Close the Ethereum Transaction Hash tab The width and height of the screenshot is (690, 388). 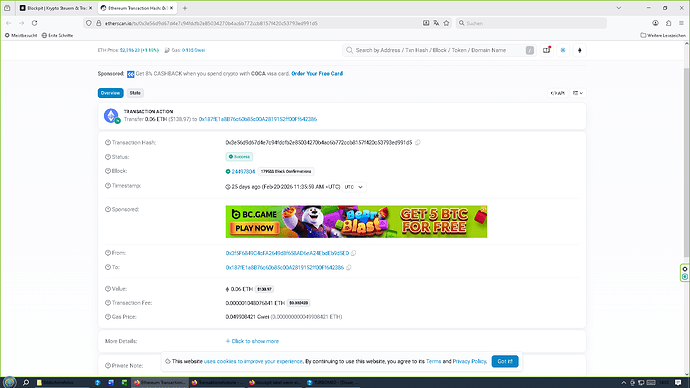(172, 8)
